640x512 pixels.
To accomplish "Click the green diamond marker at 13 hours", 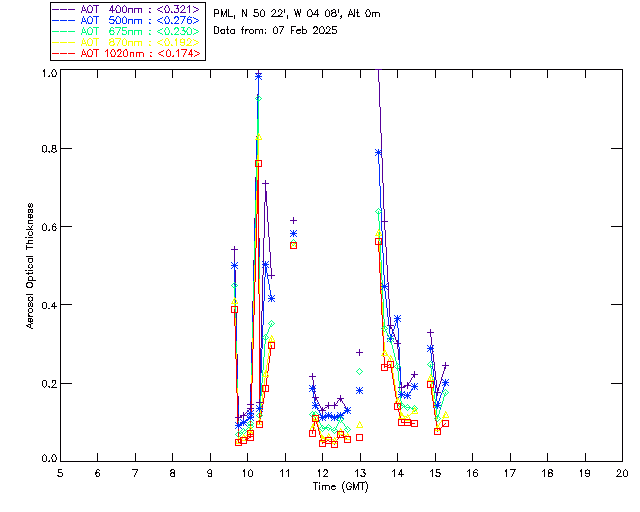I will (360, 372).
